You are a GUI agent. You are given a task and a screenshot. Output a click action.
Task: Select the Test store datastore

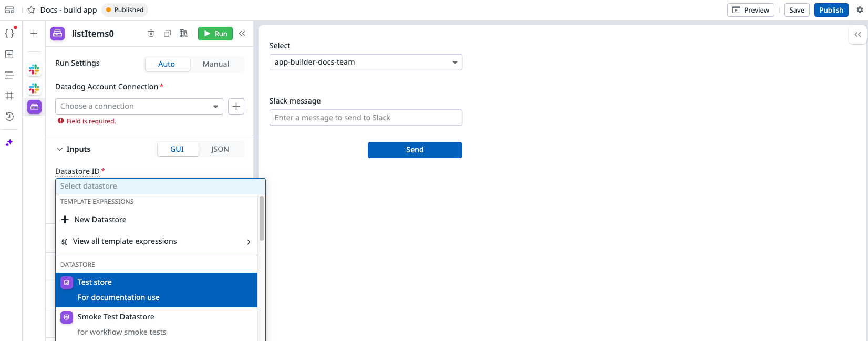156,290
